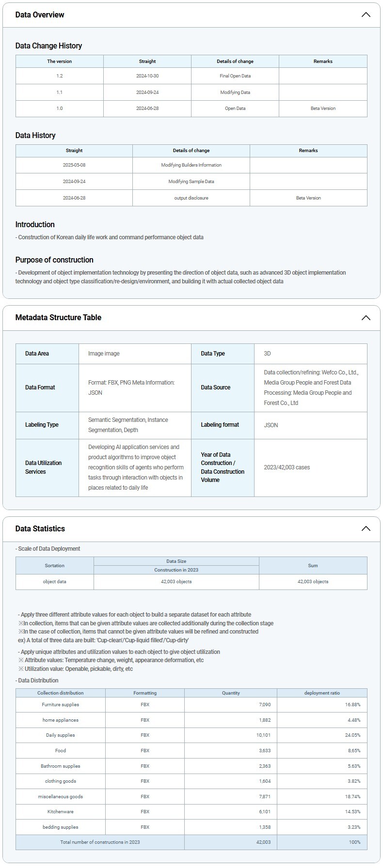Click the Collection distribution column header
383x868 pixels.
click(60, 693)
